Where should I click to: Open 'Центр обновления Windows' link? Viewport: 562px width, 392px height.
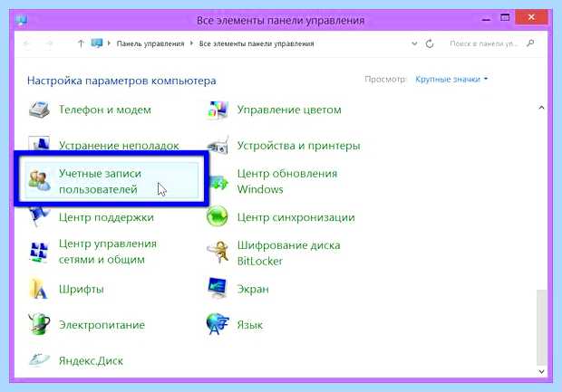(x=287, y=181)
